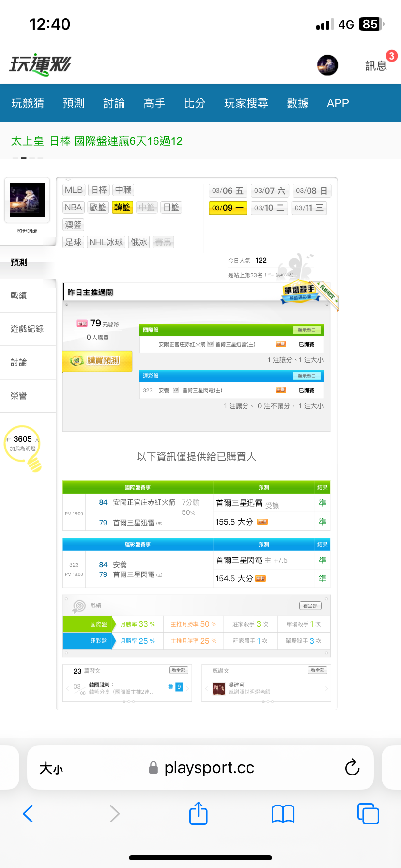The width and height of the screenshot is (401, 868).
Task: Choose date 03/07 六
Action: click(x=270, y=191)
